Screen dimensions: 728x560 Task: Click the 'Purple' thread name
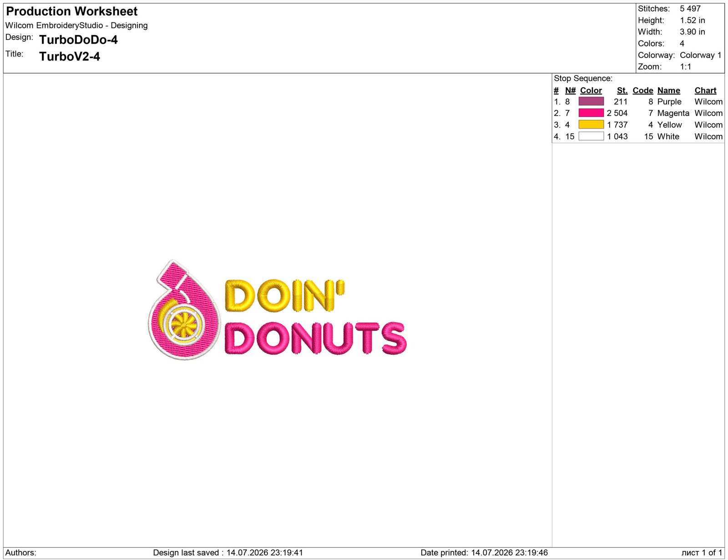click(x=669, y=102)
